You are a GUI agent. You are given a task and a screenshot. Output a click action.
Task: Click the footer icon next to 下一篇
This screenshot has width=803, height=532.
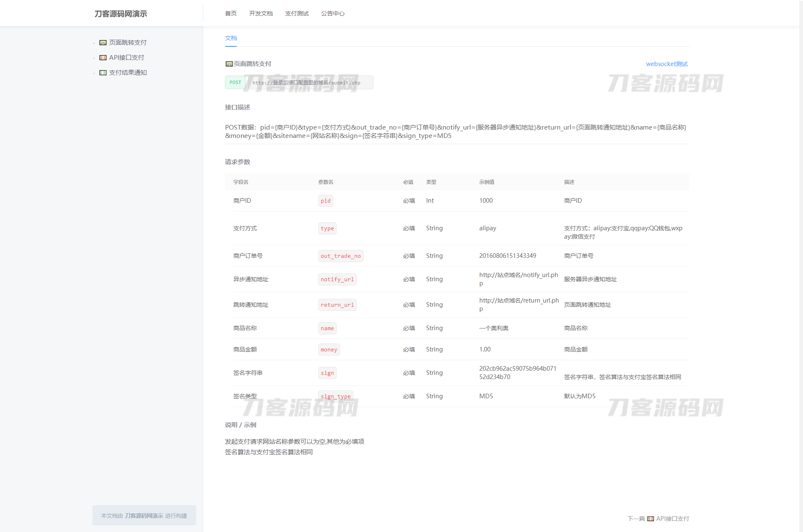[x=650, y=519]
